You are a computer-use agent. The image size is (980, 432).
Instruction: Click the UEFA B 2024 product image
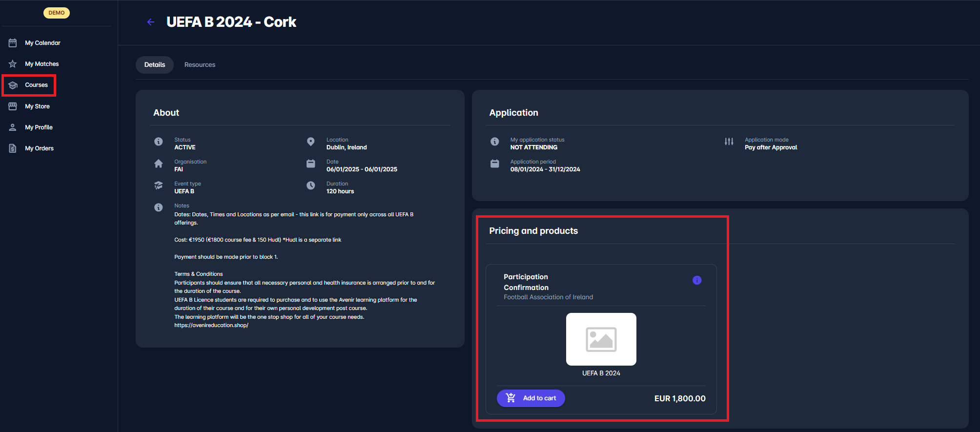(x=601, y=339)
